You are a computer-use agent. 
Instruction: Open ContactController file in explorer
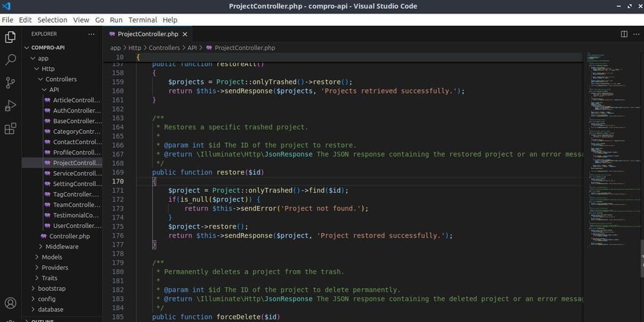62,142
